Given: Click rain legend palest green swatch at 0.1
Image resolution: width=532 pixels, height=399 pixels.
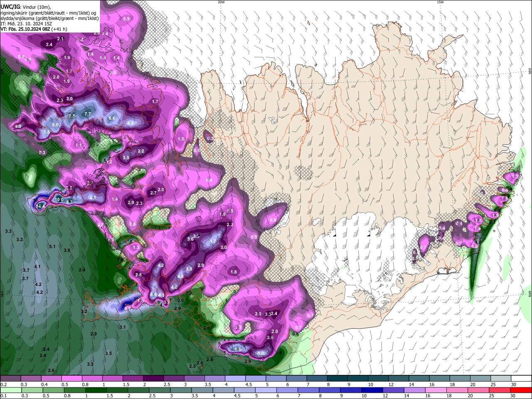Looking at the screenshot, I should coord(10,390).
